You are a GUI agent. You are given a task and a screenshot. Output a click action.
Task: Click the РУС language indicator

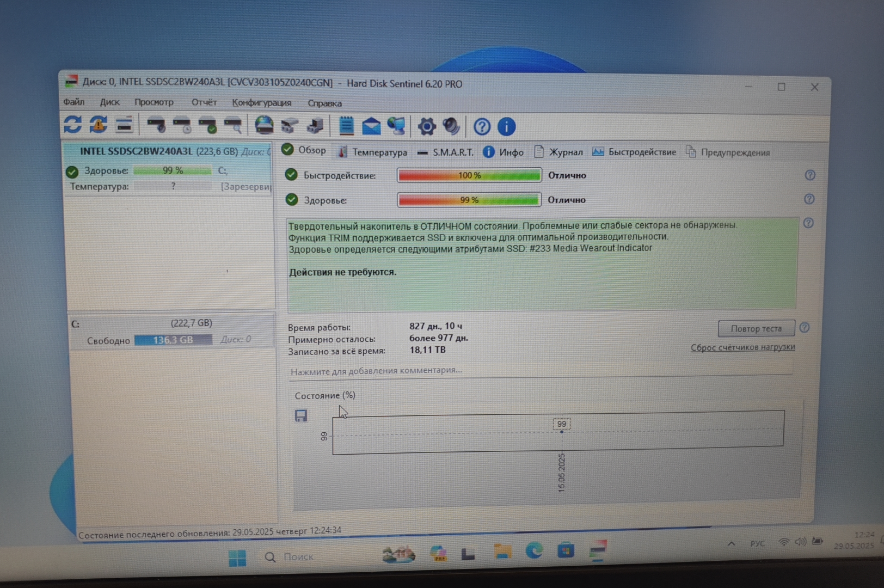[757, 543]
